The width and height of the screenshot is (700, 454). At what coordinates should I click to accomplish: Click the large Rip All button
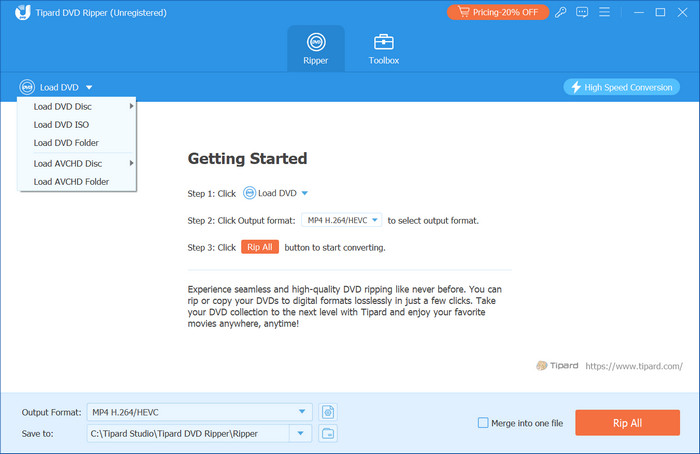pyautogui.click(x=627, y=423)
